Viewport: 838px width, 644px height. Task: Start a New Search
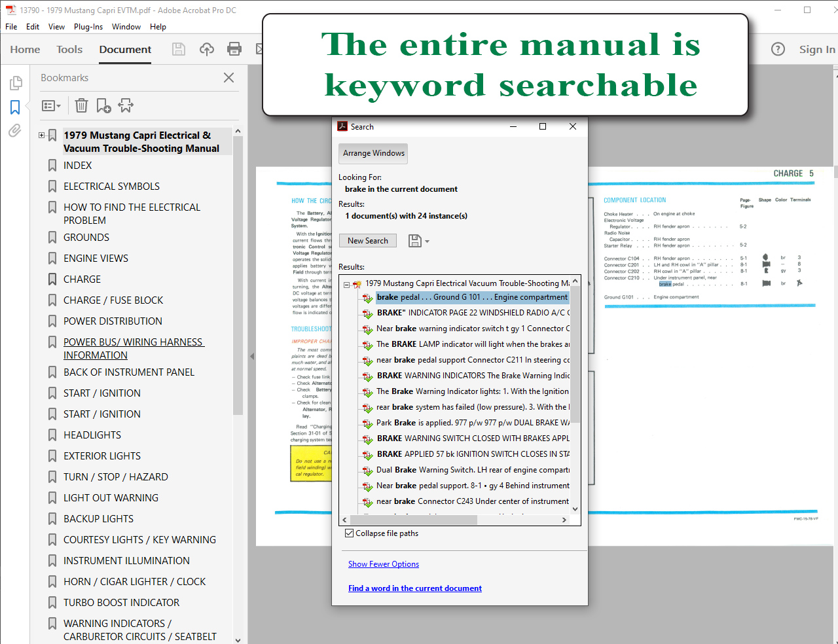(368, 241)
